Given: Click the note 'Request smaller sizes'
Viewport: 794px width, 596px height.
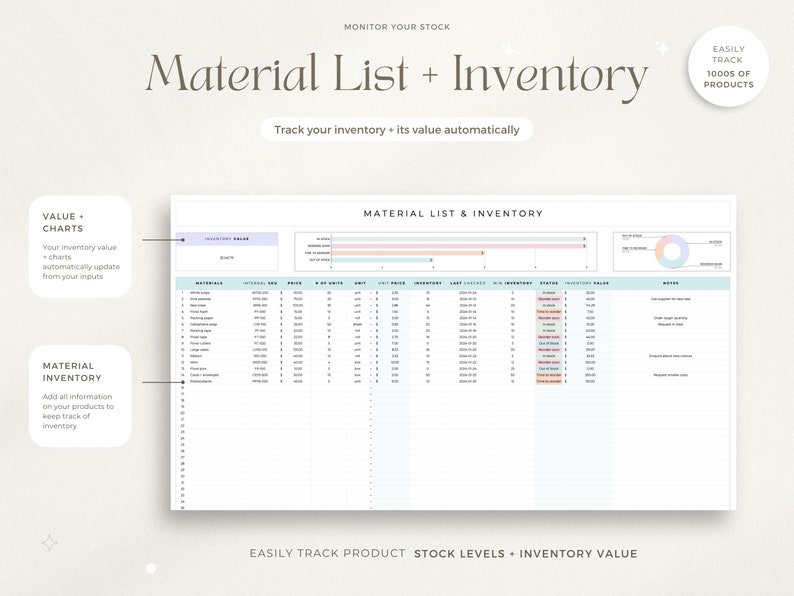Looking at the screenshot, I should tap(670, 375).
